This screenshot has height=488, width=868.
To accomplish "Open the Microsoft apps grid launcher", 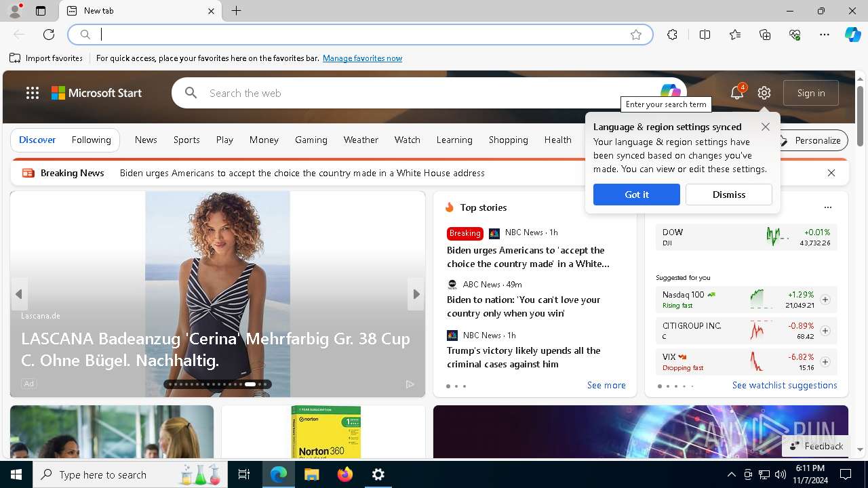I will click(x=33, y=93).
